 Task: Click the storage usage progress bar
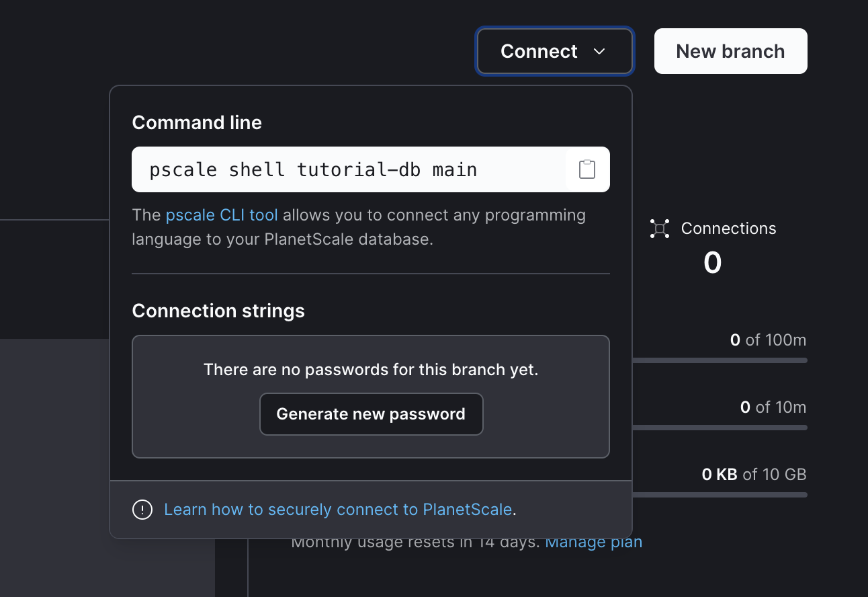click(x=739, y=494)
